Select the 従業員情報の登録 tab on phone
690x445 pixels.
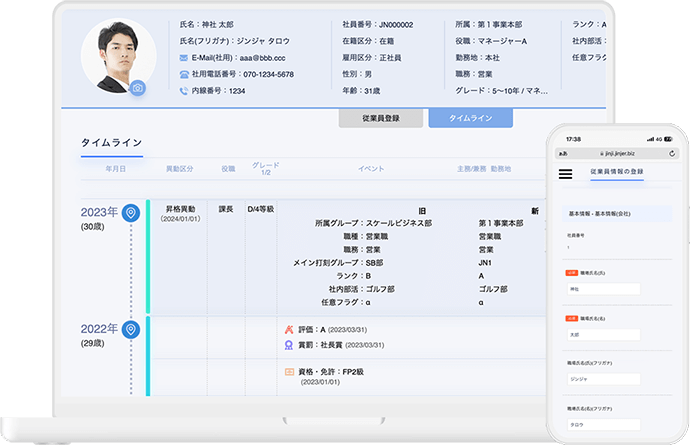pos(617,173)
